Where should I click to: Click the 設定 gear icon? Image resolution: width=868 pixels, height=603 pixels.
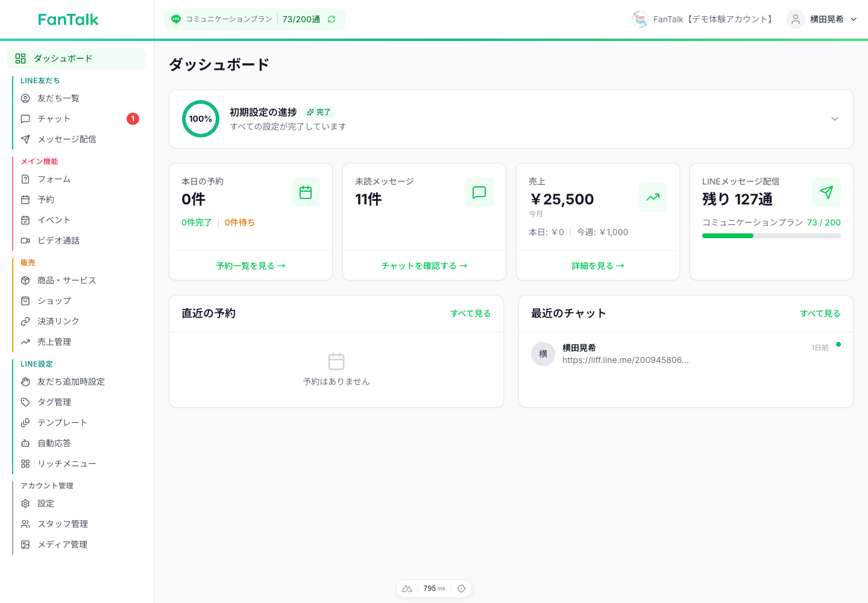[x=25, y=504]
